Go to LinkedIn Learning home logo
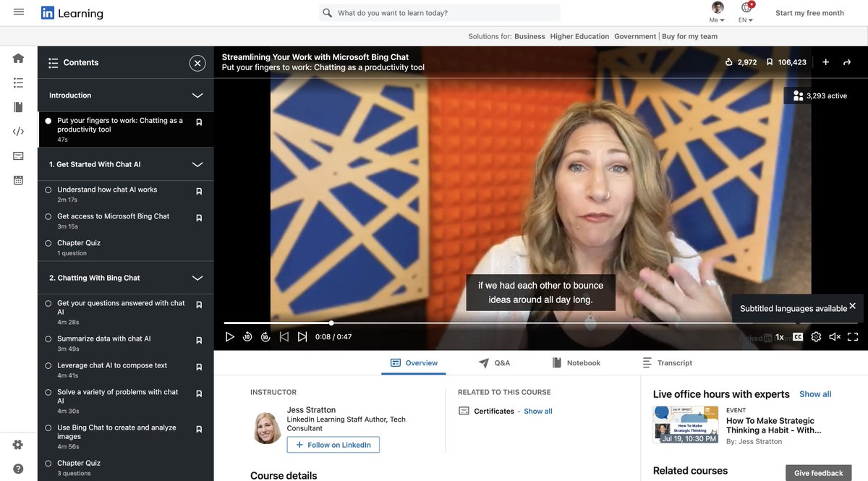The image size is (868, 481). pos(72,13)
